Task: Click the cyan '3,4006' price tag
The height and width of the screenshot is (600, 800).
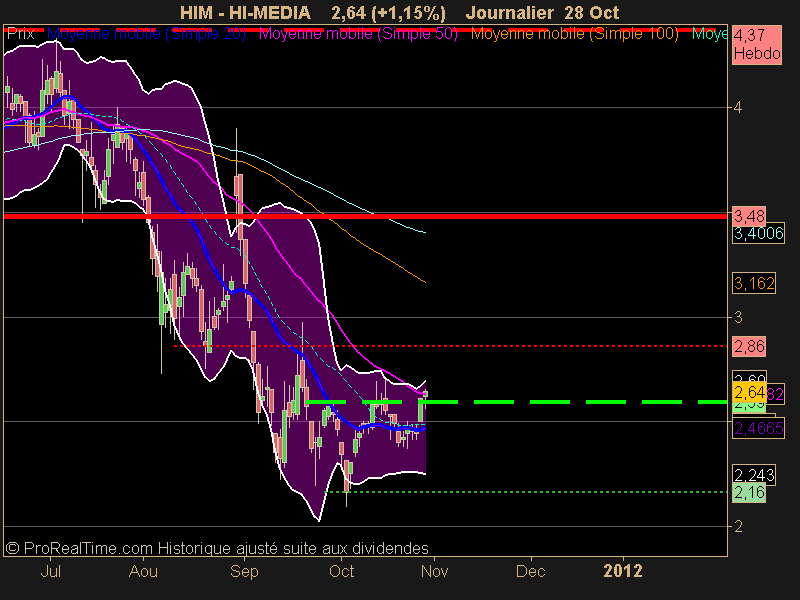Action: pyautogui.click(x=758, y=234)
